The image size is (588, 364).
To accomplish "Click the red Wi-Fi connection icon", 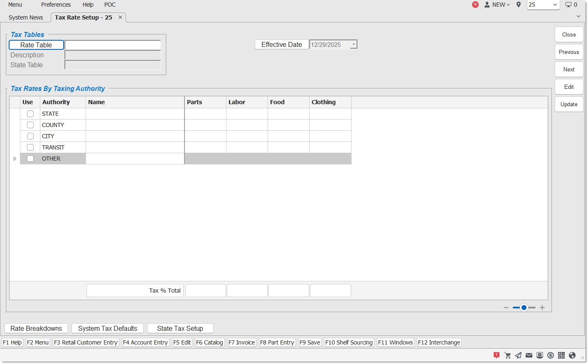I will tap(475, 5).
